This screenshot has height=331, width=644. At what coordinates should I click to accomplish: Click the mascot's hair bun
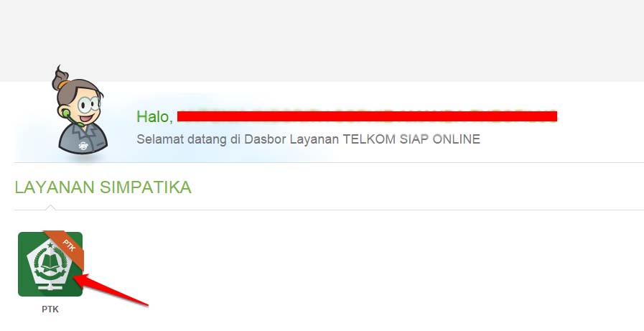point(60,78)
